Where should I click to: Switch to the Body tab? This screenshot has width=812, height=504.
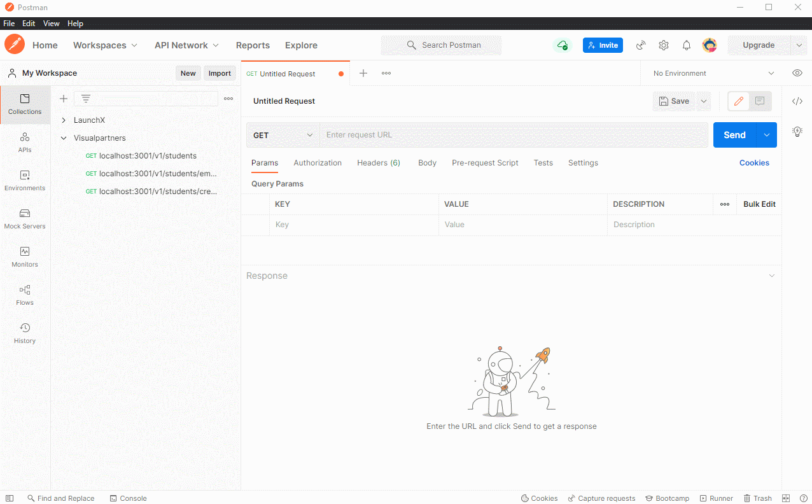pyautogui.click(x=427, y=163)
